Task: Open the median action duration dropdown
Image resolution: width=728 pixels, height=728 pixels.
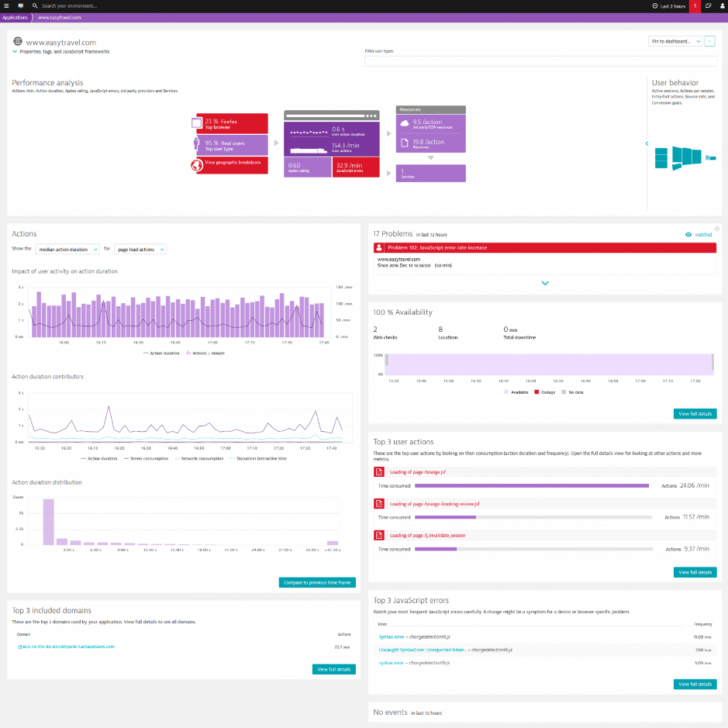Action: pos(67,250)
